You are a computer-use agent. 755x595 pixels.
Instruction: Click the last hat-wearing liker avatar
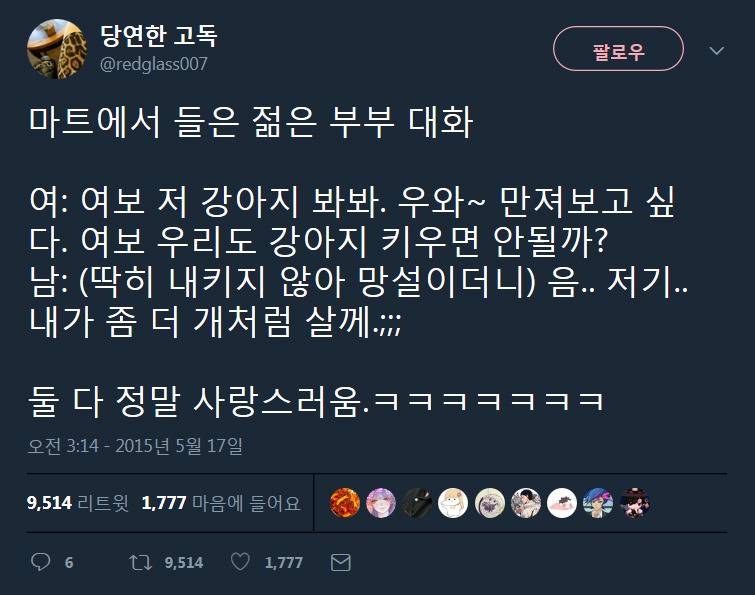[x=634, y=503]
